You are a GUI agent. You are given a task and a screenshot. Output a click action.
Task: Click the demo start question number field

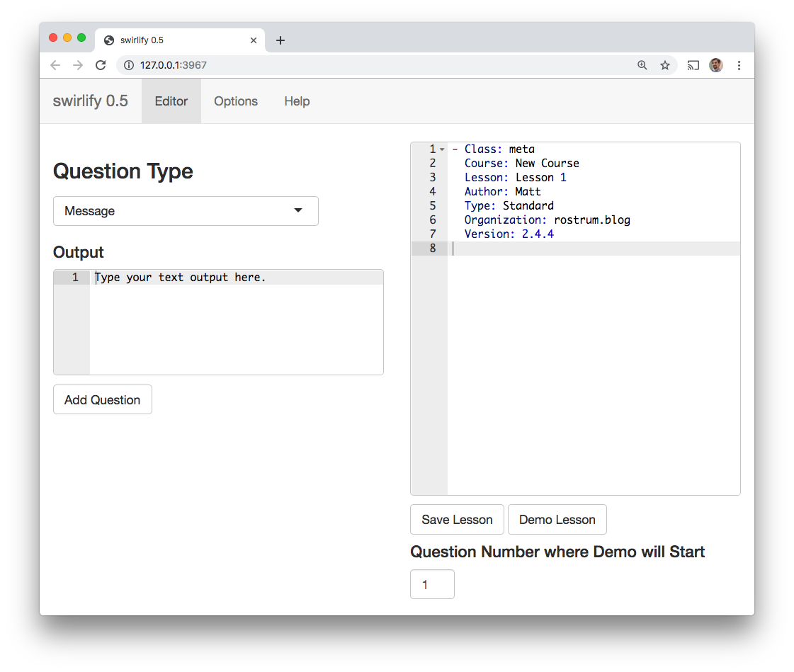[432, 584]
